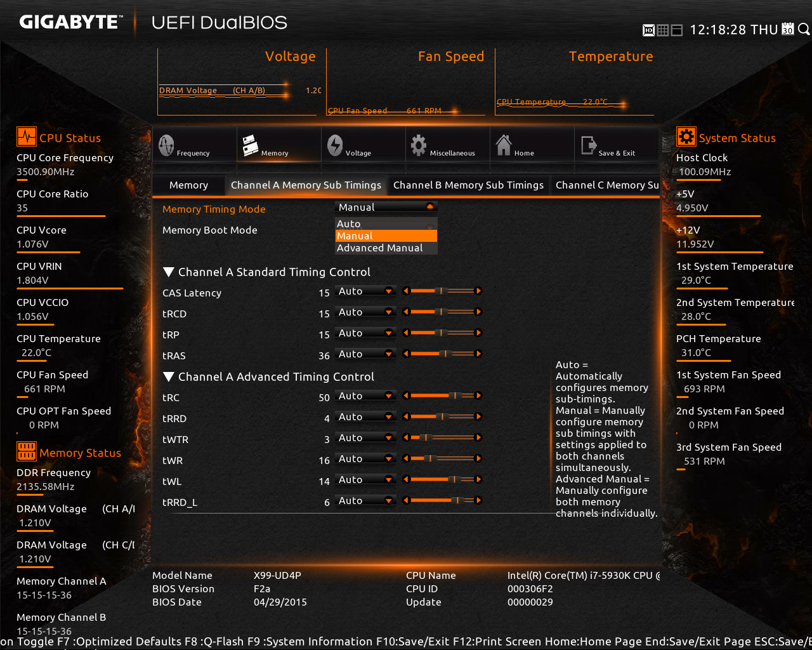Click the BIOS Version F2a text
812x650 pixels.
pyautogui.click(x=262, y=588)
